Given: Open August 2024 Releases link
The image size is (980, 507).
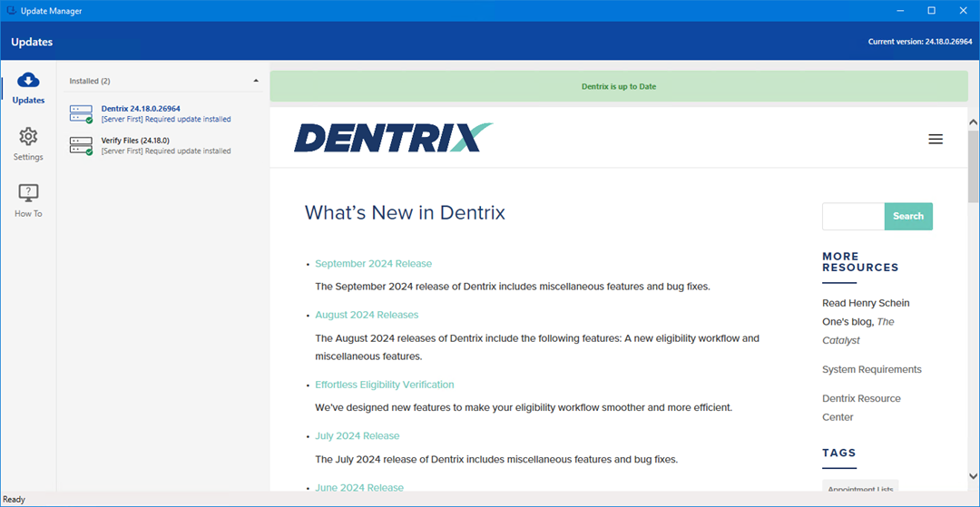Looking at the screenshot, I should (x=367, y=315).
